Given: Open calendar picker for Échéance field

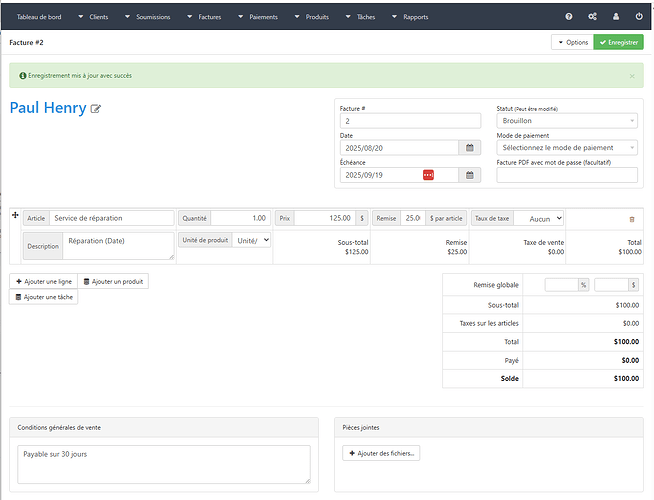Looking at the screenshot, I should [470, 175].
